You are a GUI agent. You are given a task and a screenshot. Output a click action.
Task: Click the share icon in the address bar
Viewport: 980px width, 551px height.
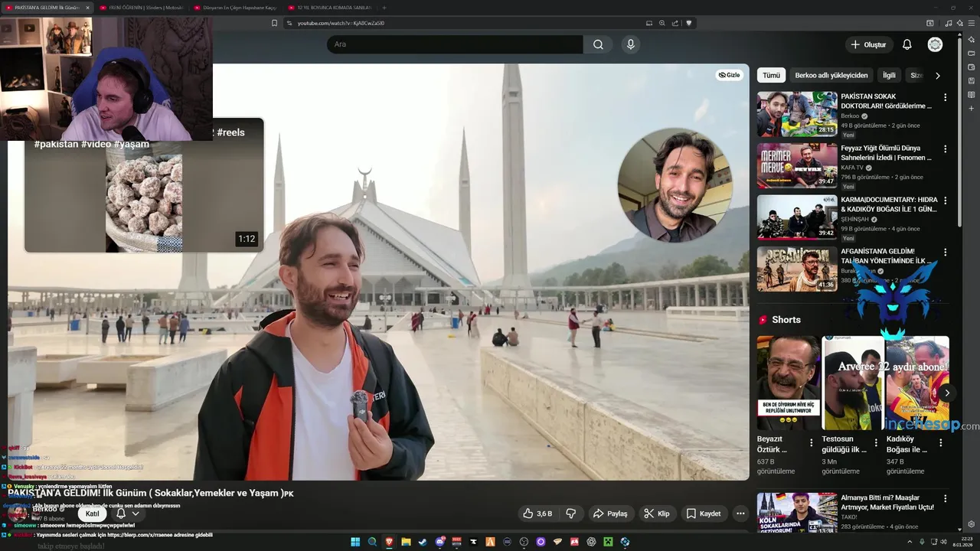(x=675, y=23)
